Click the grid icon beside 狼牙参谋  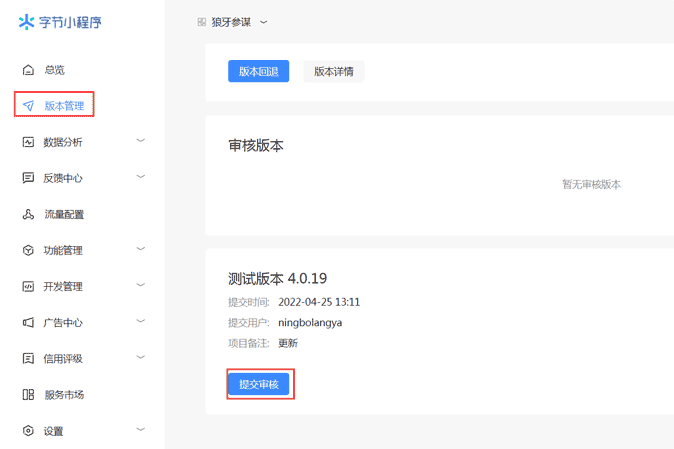pos(202,22)
